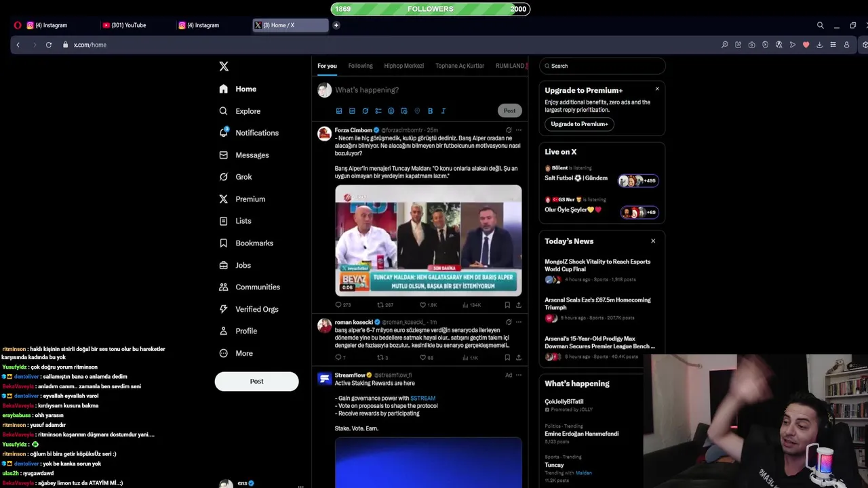The width and height of the screenshot is (868, 488).
Task: Open a new browser tab with plus
Action: tap(336, 25)
